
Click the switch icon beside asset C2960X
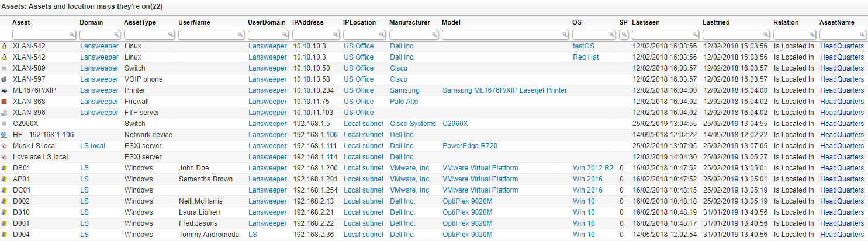click(x=5, y=124)
